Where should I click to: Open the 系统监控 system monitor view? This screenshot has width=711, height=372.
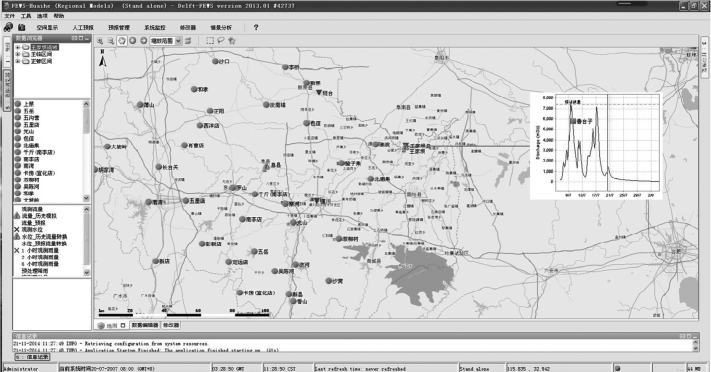(155, 28)
